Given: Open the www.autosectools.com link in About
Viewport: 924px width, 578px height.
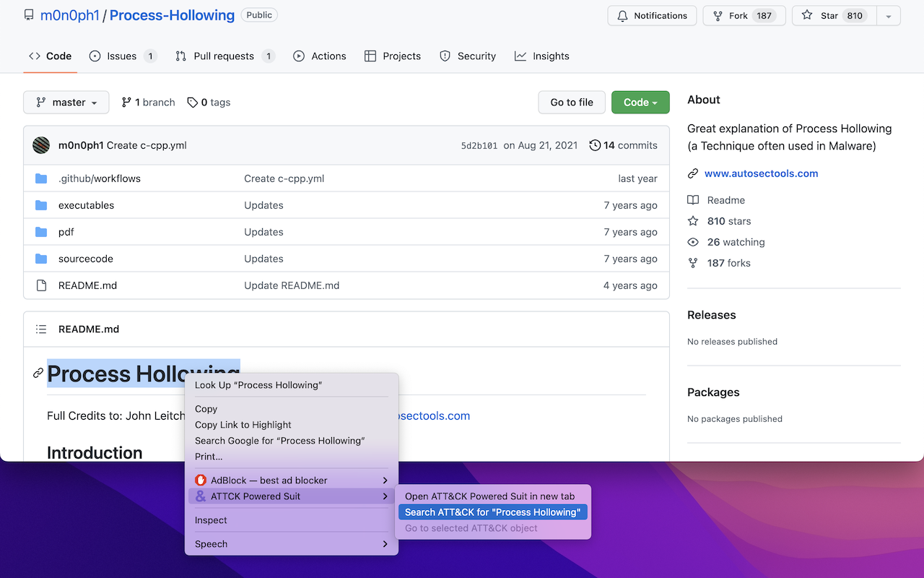Looking at the screenshot, I should (x=761, y=173).
